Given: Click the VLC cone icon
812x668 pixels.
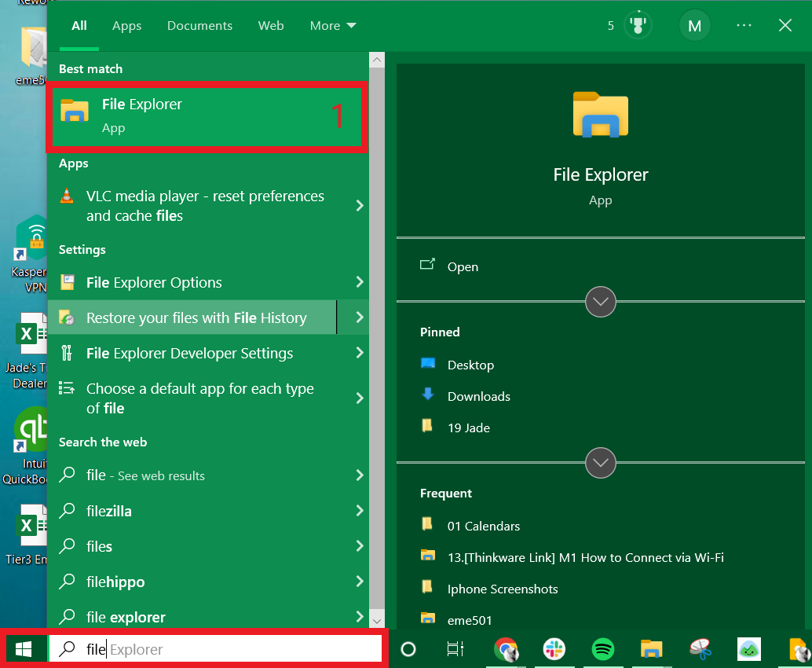Looking at the screenshot, I should (67, 196).
